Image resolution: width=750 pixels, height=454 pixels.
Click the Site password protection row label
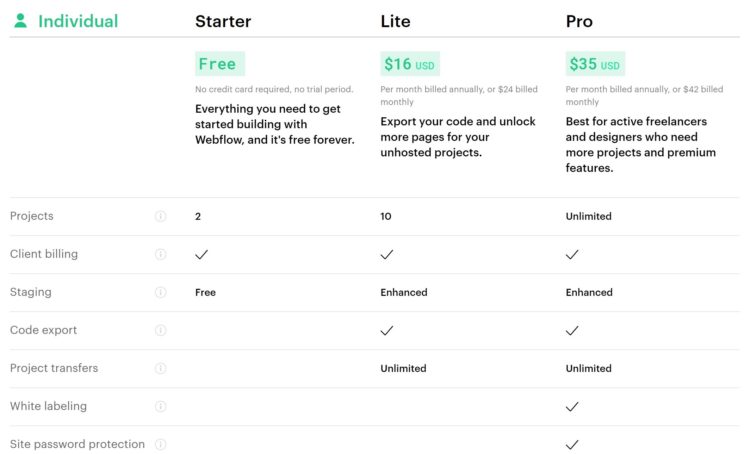77,444
